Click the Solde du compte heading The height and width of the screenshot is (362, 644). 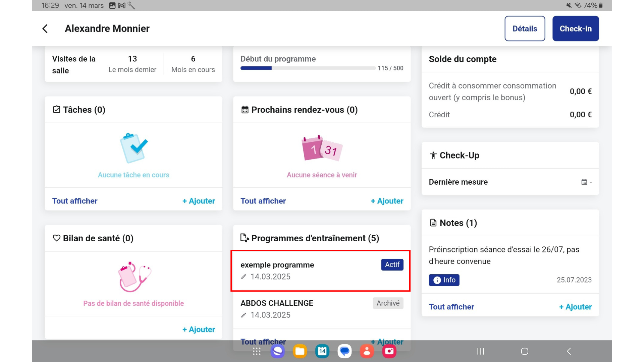(463, 59)
